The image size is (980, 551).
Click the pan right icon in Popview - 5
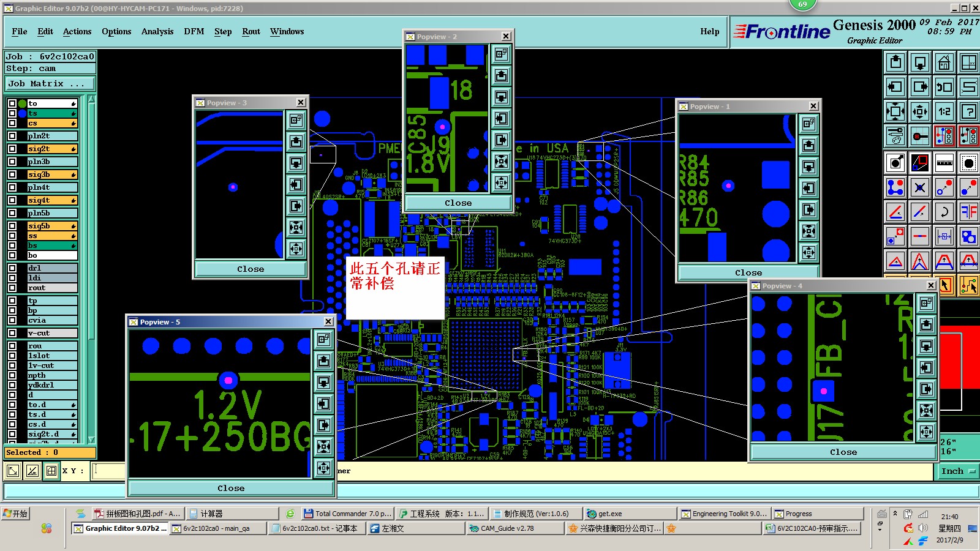(324, 425)
